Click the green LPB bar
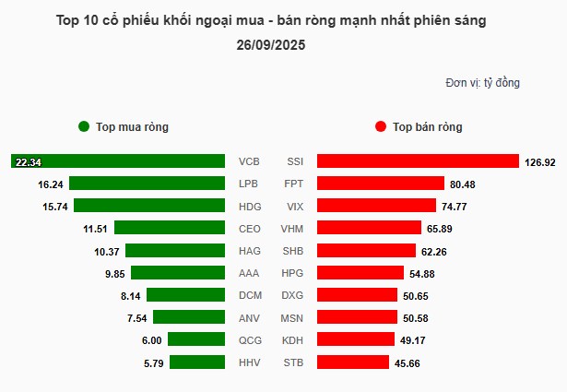The height and width of the screenshot is (392, 567). [x=147, y=184]
